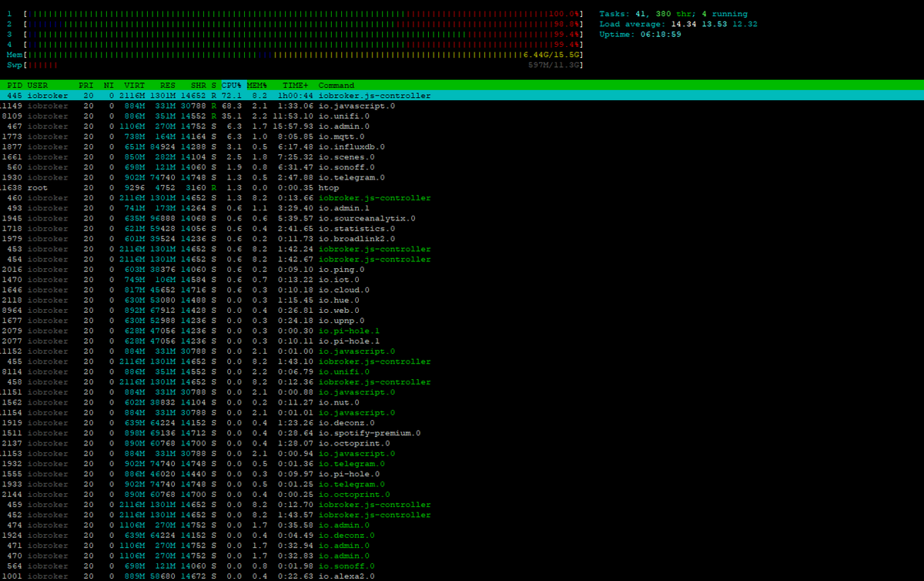Select the io.upnp.0 process row
924x581 pixels.
[462, 321]
